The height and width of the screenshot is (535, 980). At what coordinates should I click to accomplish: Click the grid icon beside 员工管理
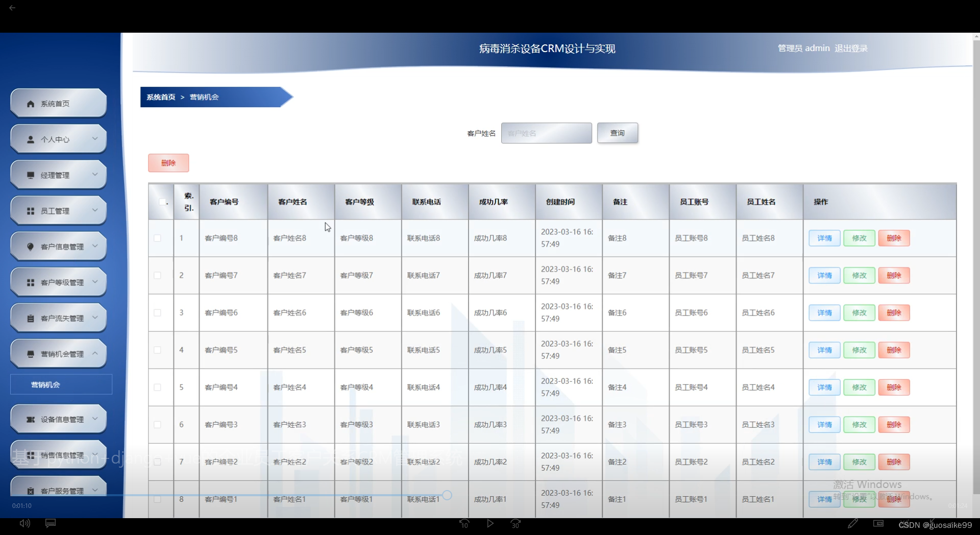point(30,210)
